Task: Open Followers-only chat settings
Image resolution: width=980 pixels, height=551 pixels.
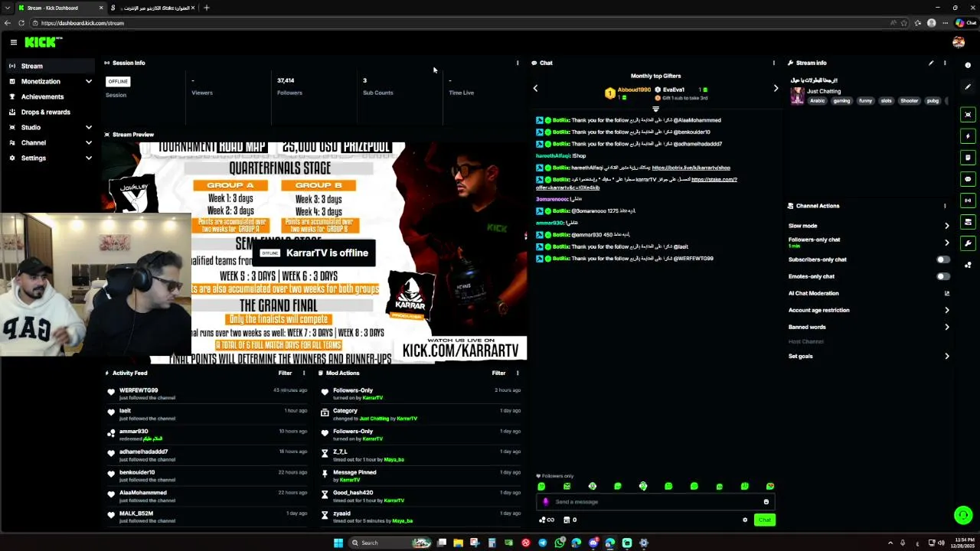Action: [x=869, y=242]
